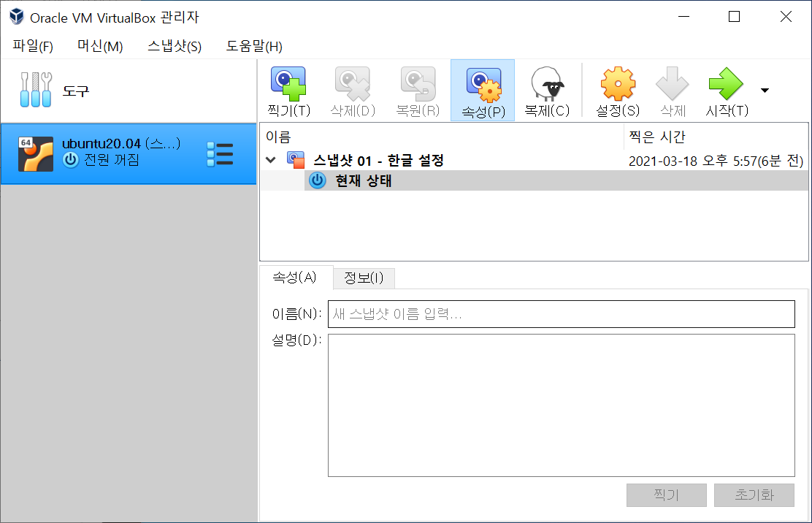The height and width of the screenshot is (523, 812).
Task: Start the VM with the 시작(T) green arrow
Action: coord(726,84)
